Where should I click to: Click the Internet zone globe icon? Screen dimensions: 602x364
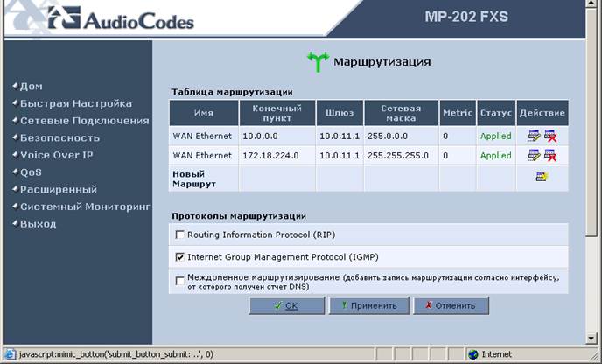coord(473,354)
